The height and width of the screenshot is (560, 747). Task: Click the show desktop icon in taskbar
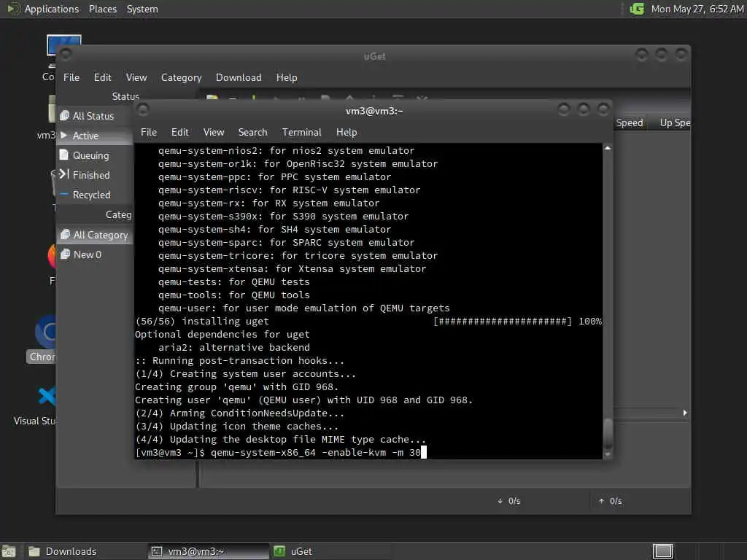click(x=9, y=552)
